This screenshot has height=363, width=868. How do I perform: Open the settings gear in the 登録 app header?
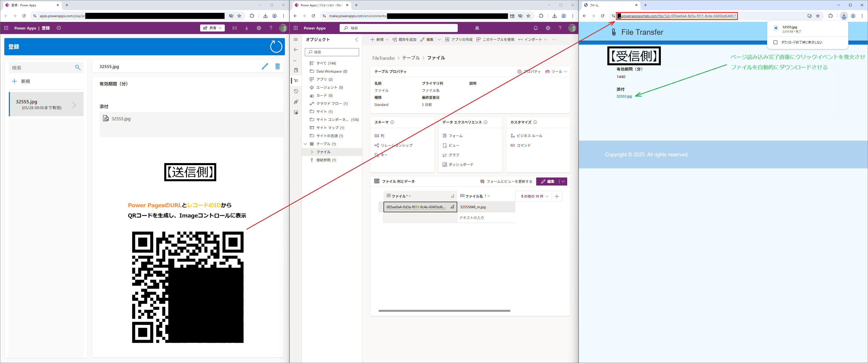click(x=259, y=28)
